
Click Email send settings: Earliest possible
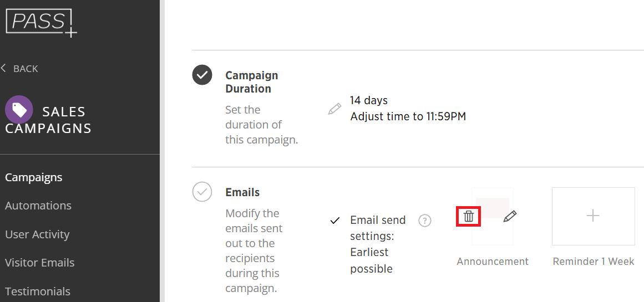click(x=378, y=244)
